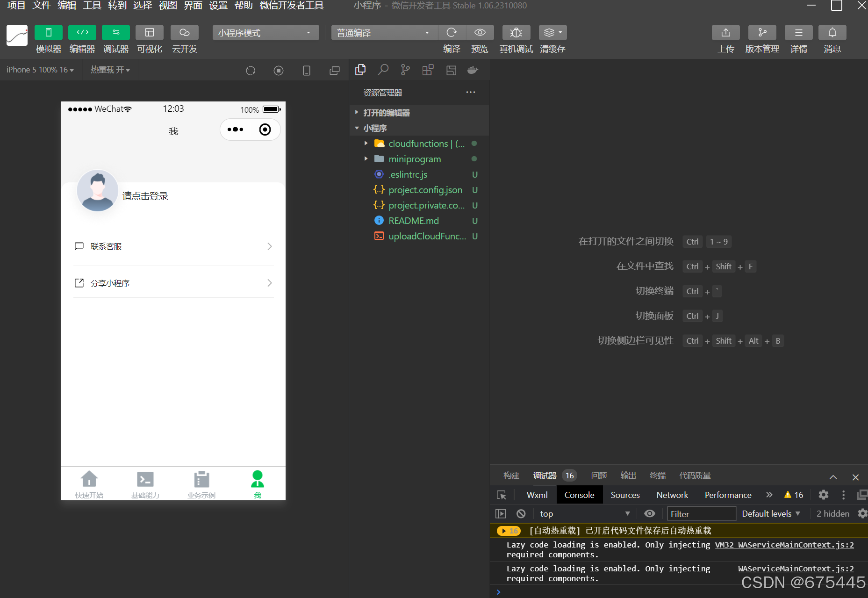Open the 可视化 visual layout button
Screen dimensions: 868x598
click(x=150, y=32)
